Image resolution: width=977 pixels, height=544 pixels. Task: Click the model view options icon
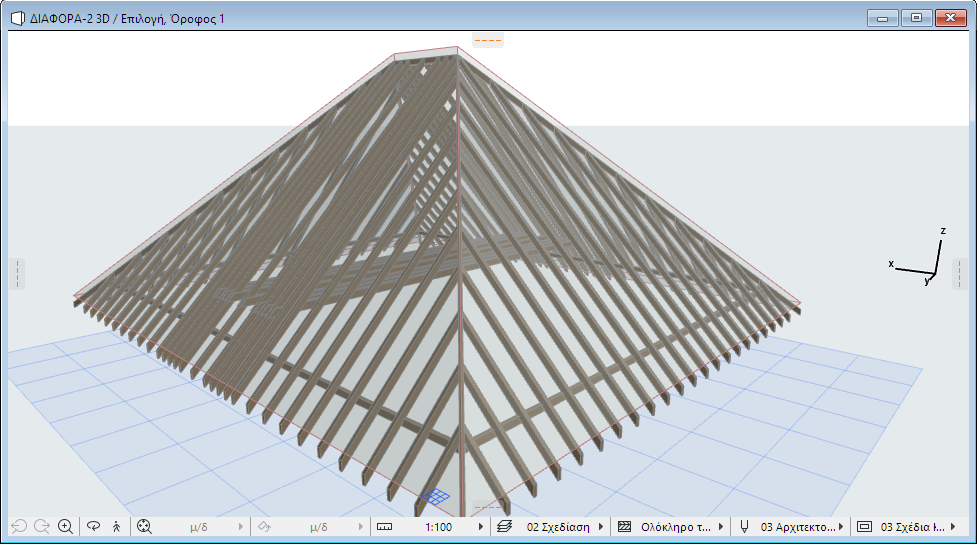pos(865,526)
